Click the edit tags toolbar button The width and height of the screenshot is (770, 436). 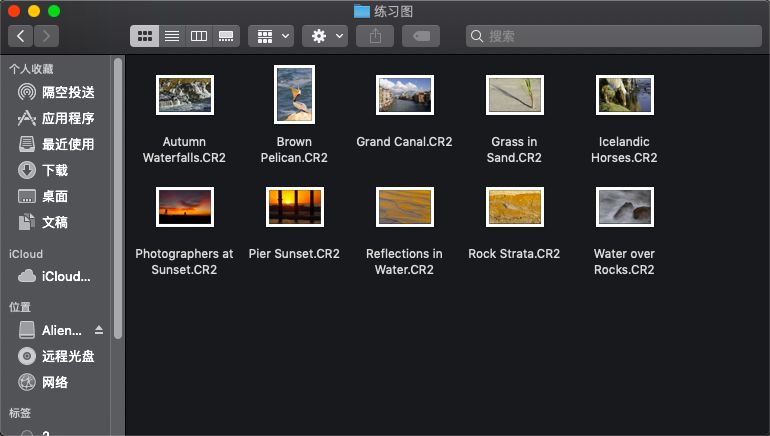pos(421,36)
